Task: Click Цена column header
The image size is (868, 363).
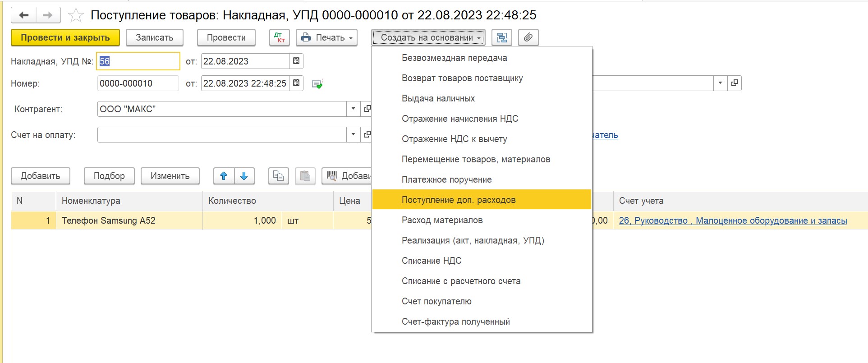Action: 353,201
